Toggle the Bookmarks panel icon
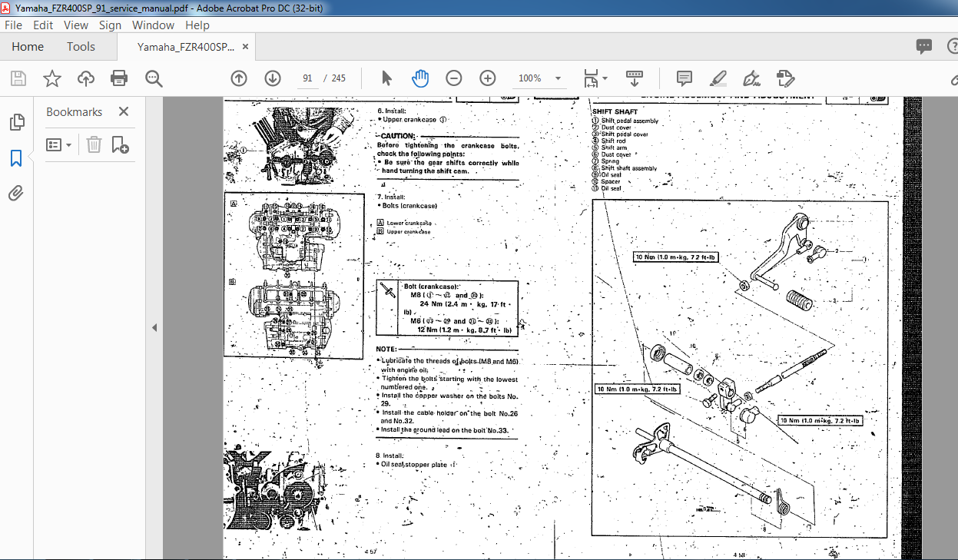 [x=16, y=158]
